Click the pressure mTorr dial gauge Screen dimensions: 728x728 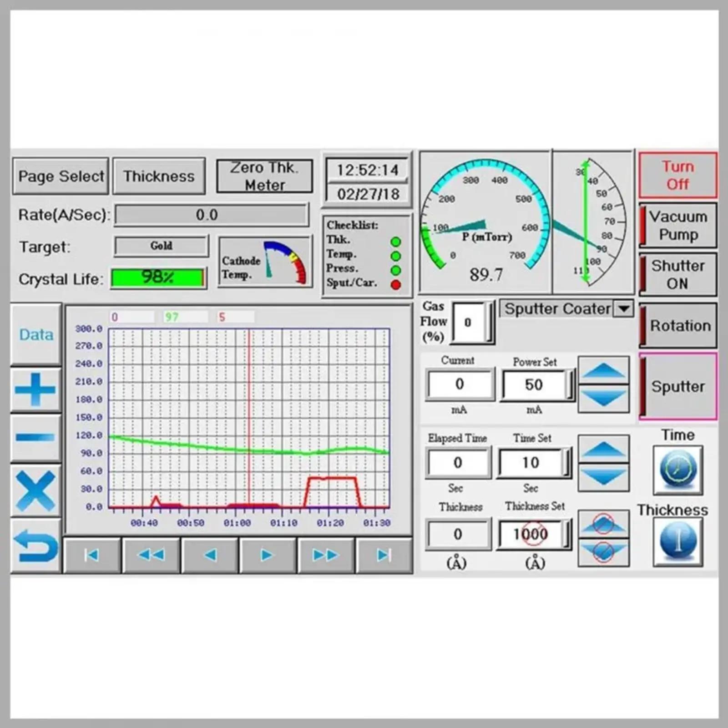pyautogui.click(x=485, y=222)
